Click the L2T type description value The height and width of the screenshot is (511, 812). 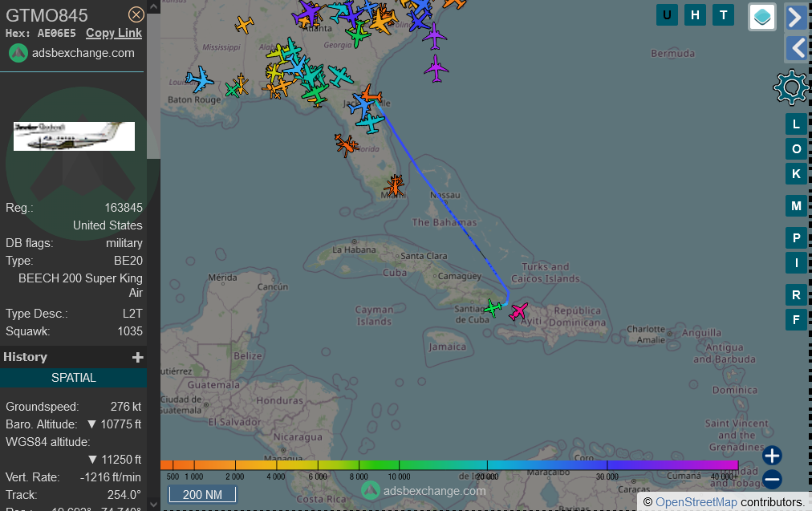click(132, 314)
